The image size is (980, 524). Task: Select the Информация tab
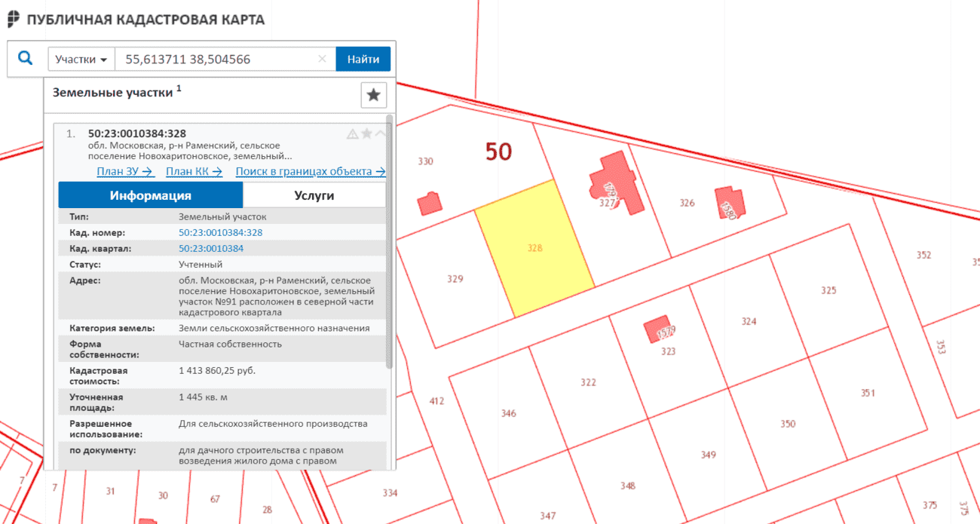pos(151,195)
